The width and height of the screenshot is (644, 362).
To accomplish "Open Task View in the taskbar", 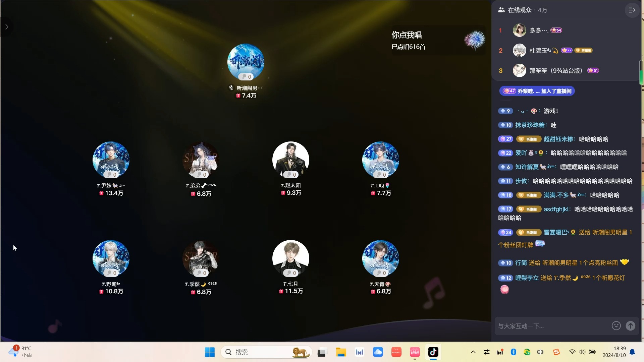I will pyautogui.click(x=322, y=352).
